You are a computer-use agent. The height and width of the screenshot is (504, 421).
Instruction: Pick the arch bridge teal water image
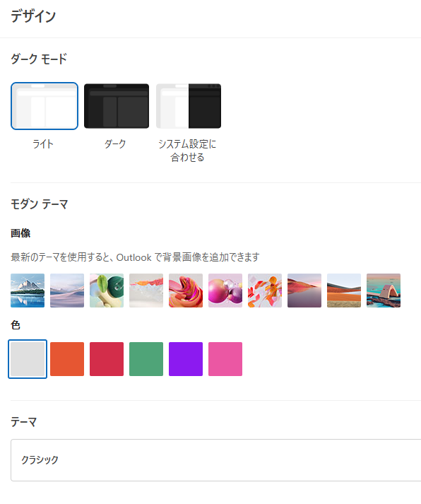pyautogui.click(x=384, y=291)
